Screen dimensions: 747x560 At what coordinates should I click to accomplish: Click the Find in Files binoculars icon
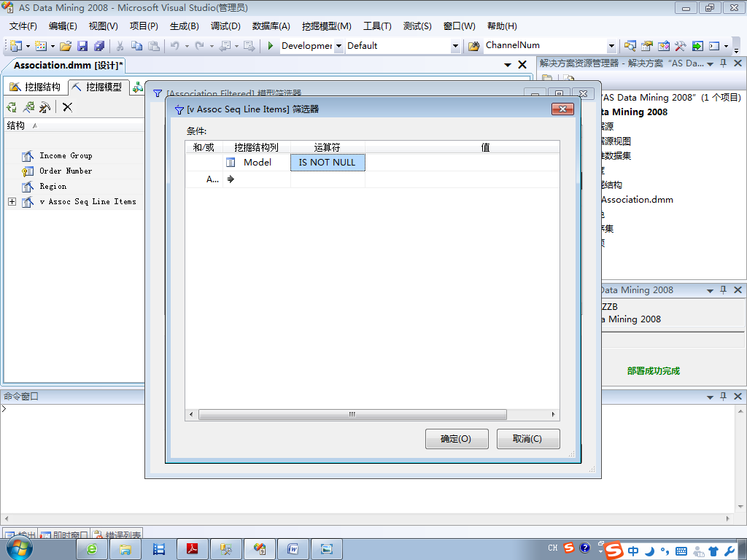click(473, 46)
